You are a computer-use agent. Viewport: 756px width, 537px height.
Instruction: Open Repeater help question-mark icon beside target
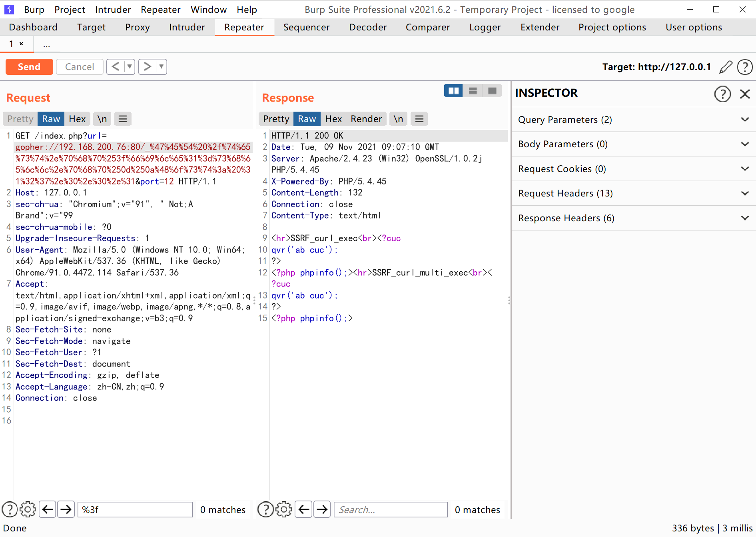tap(745, 67)
